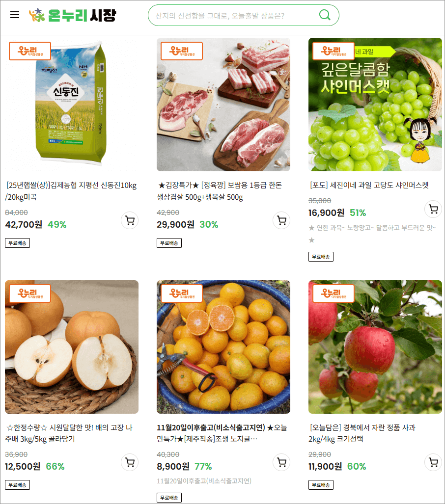Open the 신동진 rice product image
Screen dimensions: 445x504
click(72, 105)
